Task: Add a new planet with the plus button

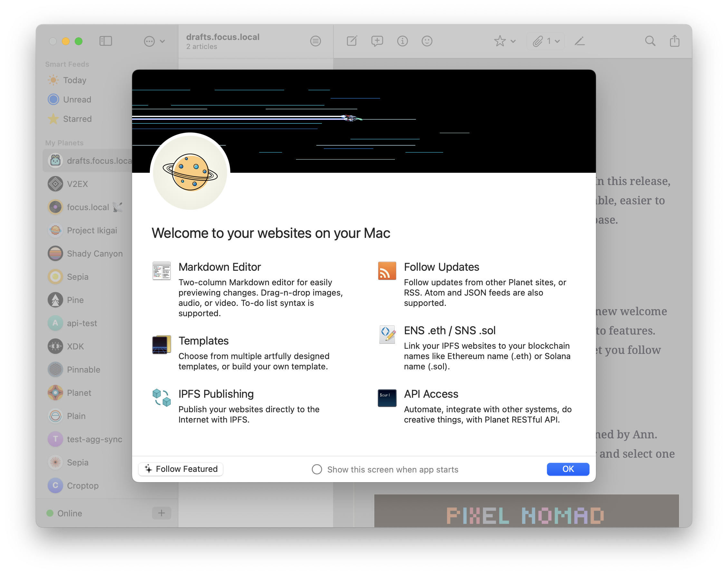Action: [x=161, y=513]
